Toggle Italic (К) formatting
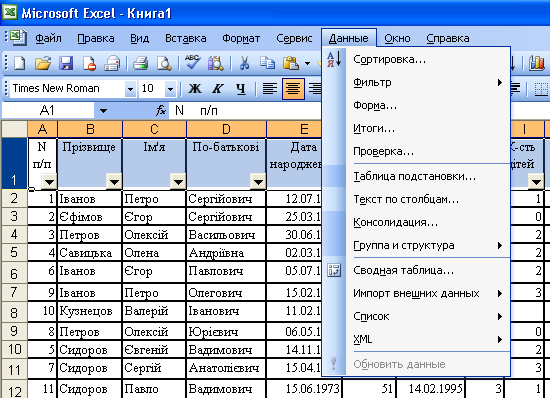Viewport: 550px width, 398px height. coord(217,88)
